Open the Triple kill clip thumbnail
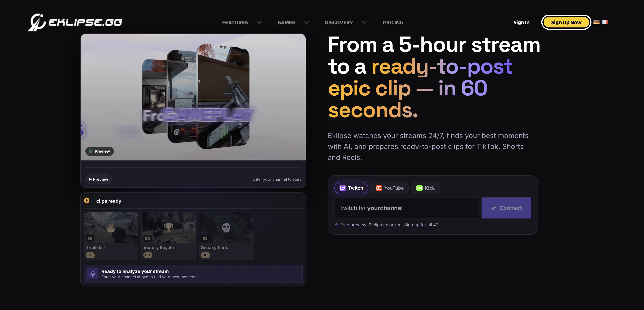 [x=111, y=228]
